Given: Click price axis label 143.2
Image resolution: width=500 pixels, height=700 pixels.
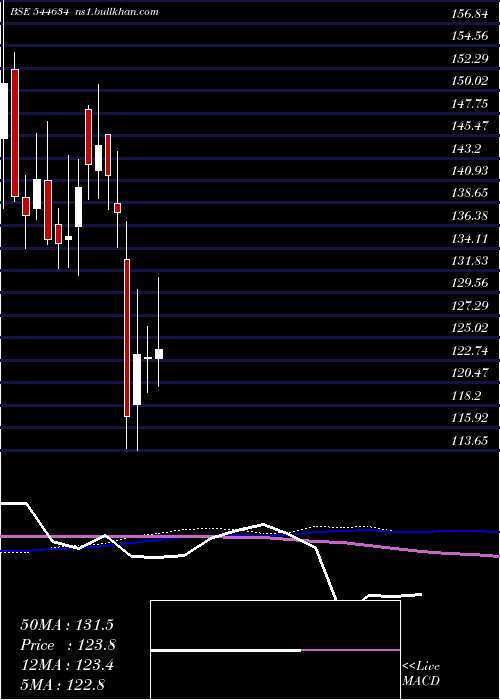Looking at the screenshot, I should pyautogui.click(x=467, y=148).
